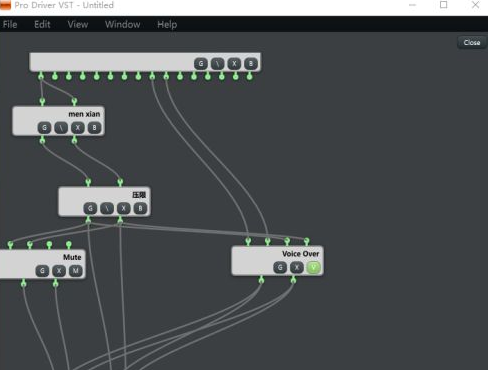Screen dimensions: 488x370
Task: Click the left input pin of men xian
Action: click(42, 101)
